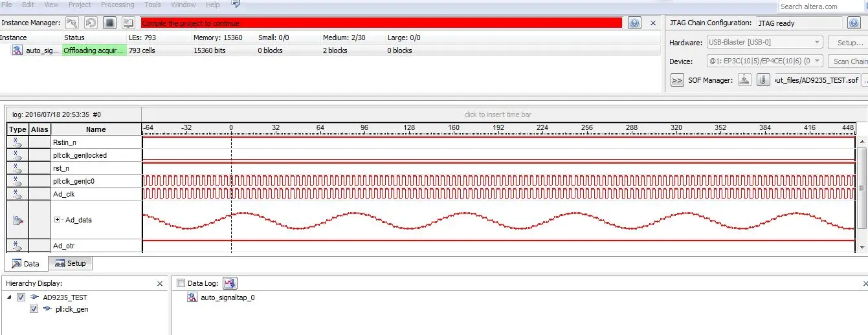Select the pll:clk_gen|c0 signal name
Image resolution: width=868 pixels, height=335 pixels.
pos(74,181)
